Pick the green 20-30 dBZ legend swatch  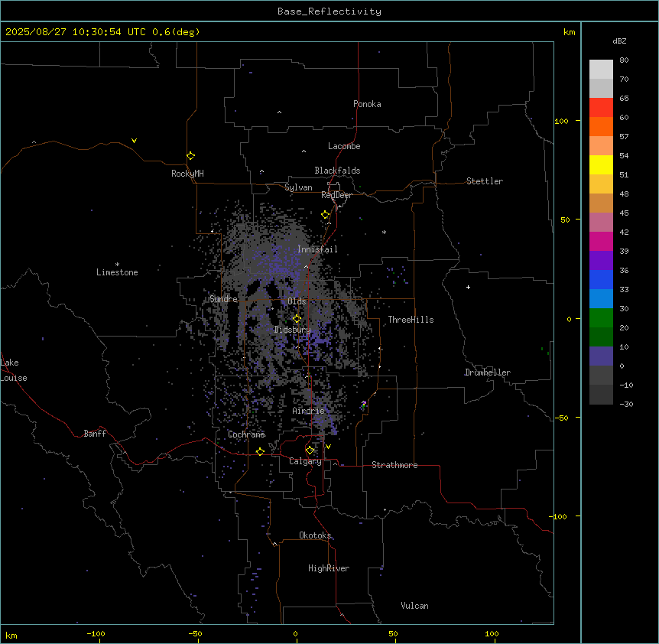601,318
